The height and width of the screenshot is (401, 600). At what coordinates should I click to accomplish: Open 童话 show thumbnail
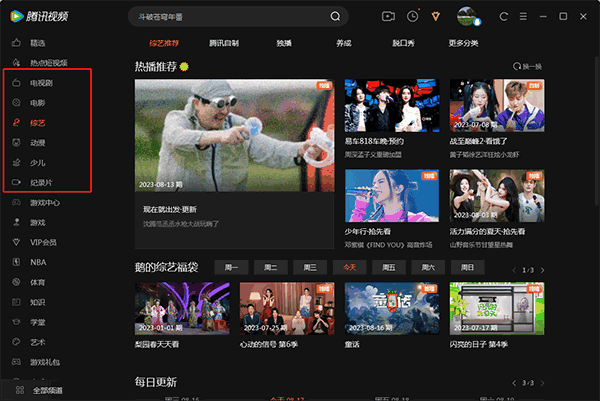392,309
